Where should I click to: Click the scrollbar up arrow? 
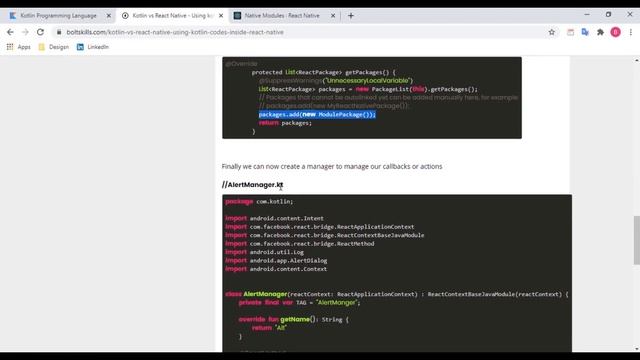[x=636, y=60]
